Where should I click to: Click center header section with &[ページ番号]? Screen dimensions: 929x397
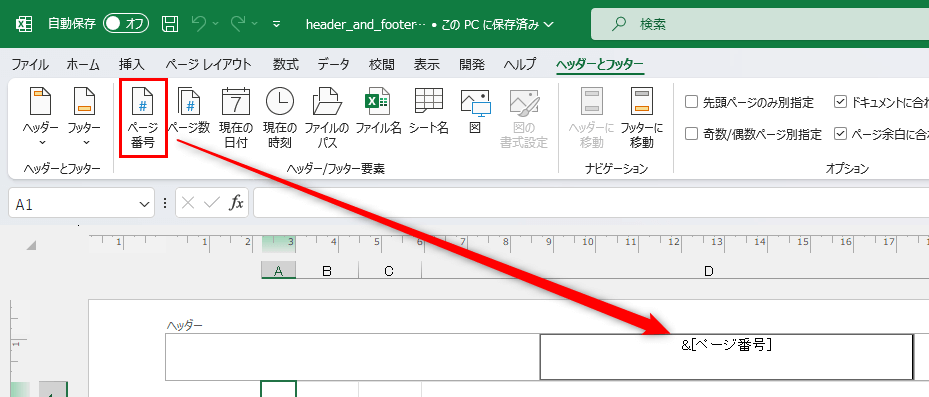[x=726, y=357]
